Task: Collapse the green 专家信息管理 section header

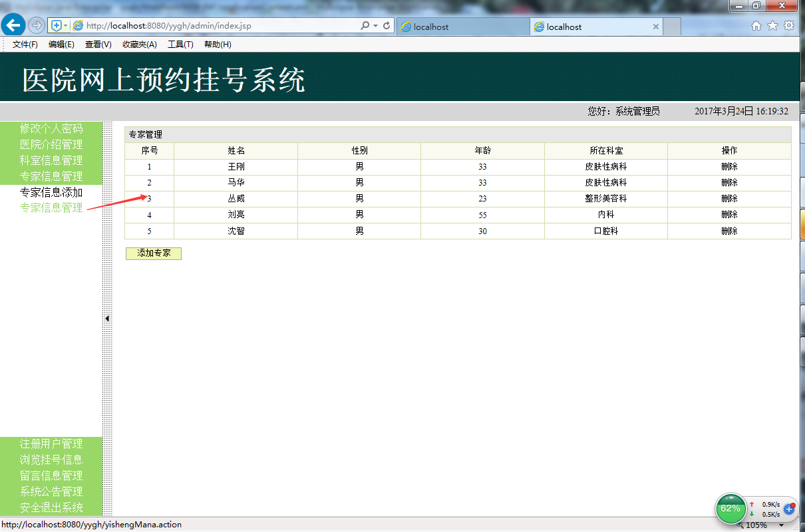Action: [51, 176]
